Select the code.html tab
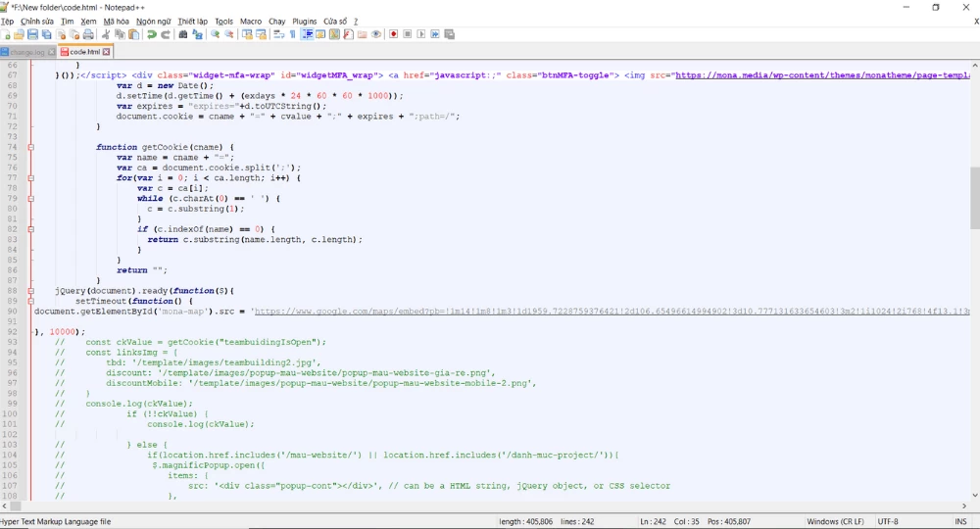980x529 pixels. coord(84,52)
